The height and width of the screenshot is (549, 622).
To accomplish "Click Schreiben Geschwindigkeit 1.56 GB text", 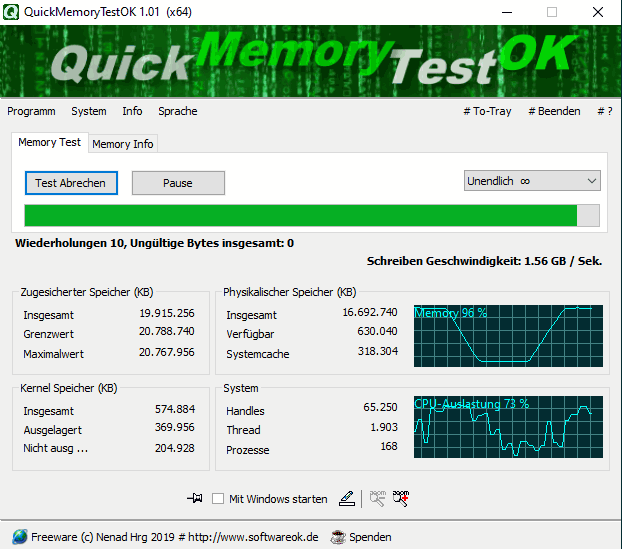I will [x=484, y=261].
